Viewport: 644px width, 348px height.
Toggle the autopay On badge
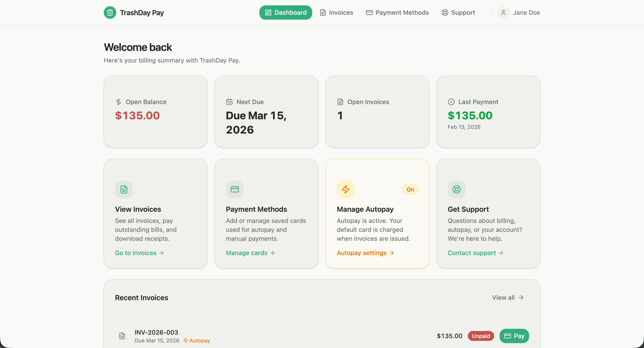tap(410, 189)
